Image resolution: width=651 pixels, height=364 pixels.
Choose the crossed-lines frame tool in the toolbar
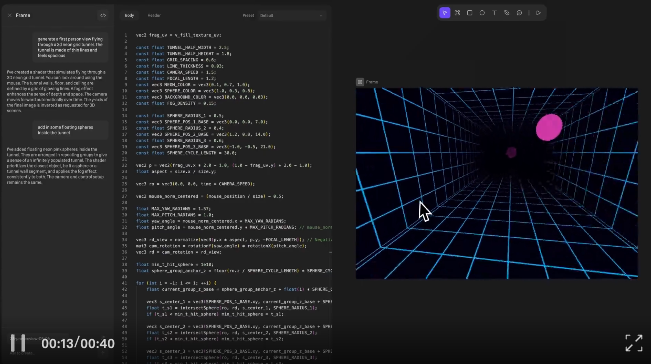coord(457,13)
